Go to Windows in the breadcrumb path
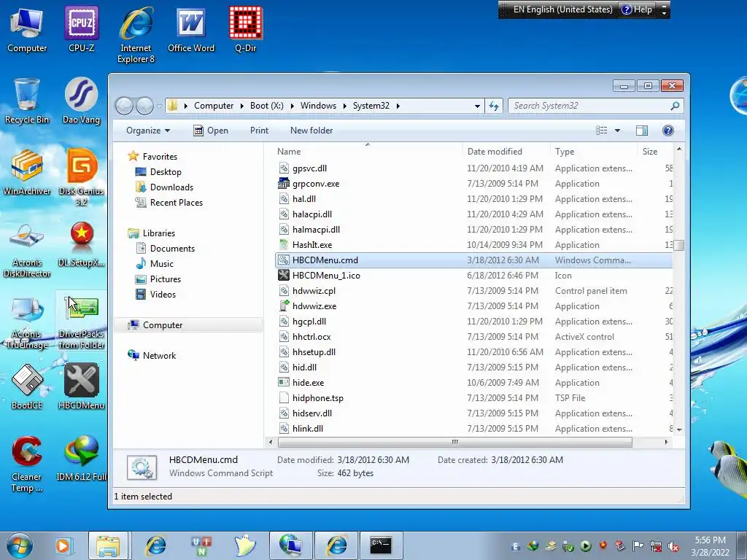 click(x=318, y=106)
